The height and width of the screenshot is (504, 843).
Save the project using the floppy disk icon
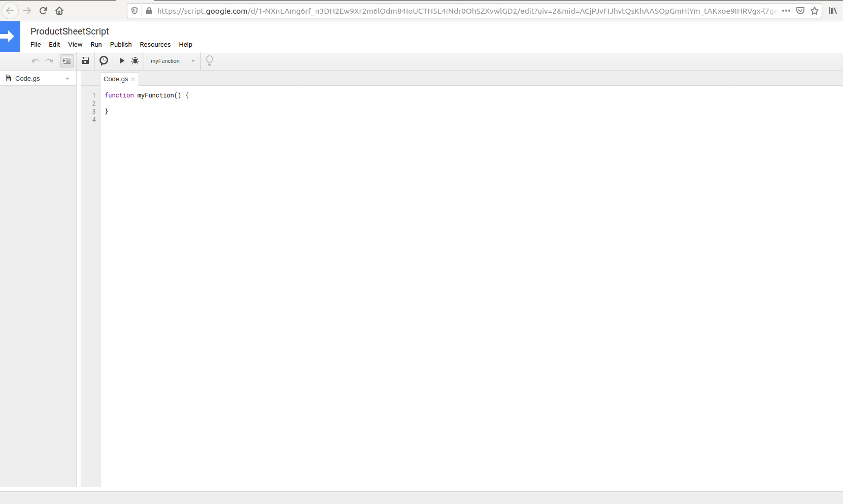pos(85,60)
